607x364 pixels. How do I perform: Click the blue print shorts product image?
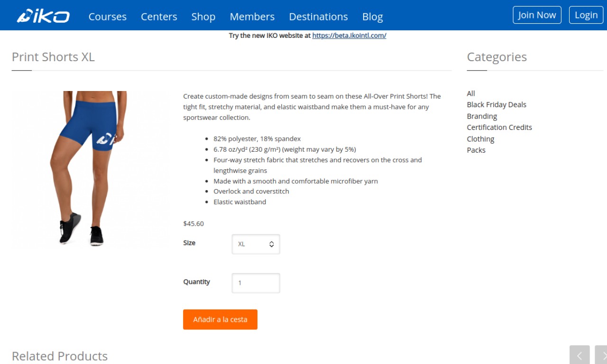pyautogui.click(x=91, y=170)
